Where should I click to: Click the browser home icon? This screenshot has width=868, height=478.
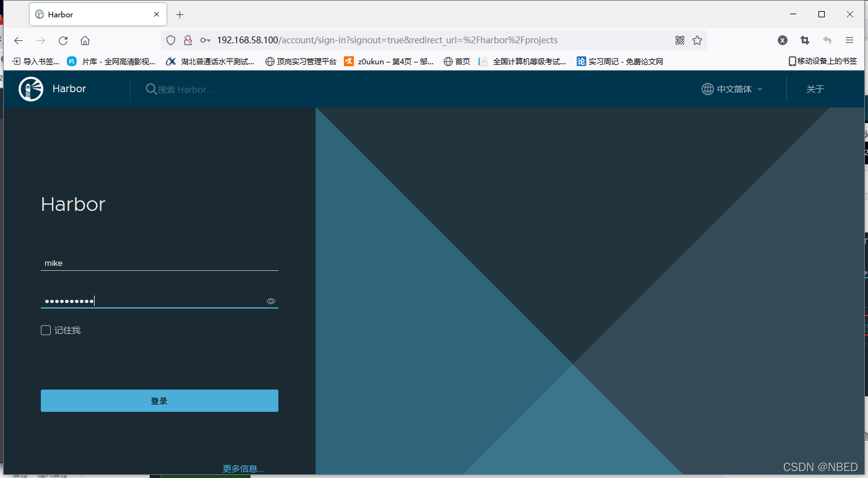click(85, 40)
